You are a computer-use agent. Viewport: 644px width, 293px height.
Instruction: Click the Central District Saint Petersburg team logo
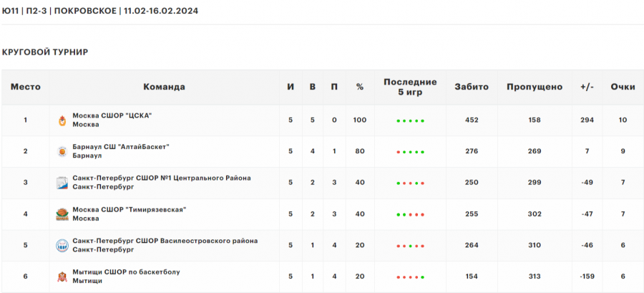pyautogui.click(x=62, y=183)
